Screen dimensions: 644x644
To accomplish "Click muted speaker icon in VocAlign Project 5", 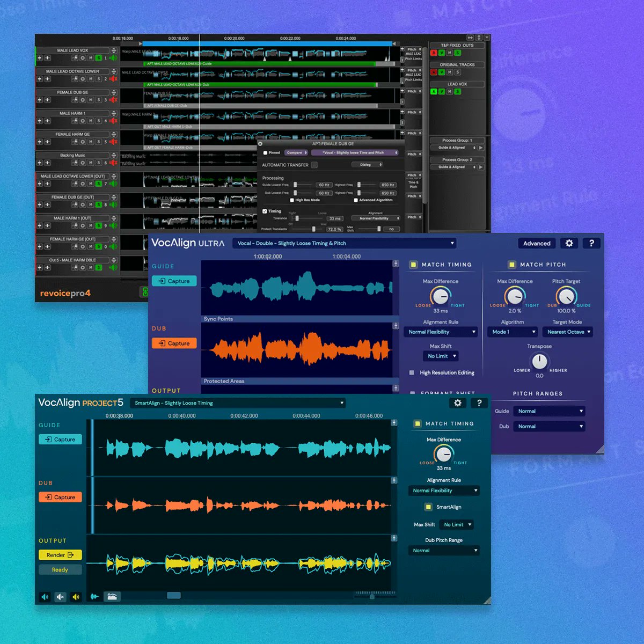I will (x=60, y=597).
